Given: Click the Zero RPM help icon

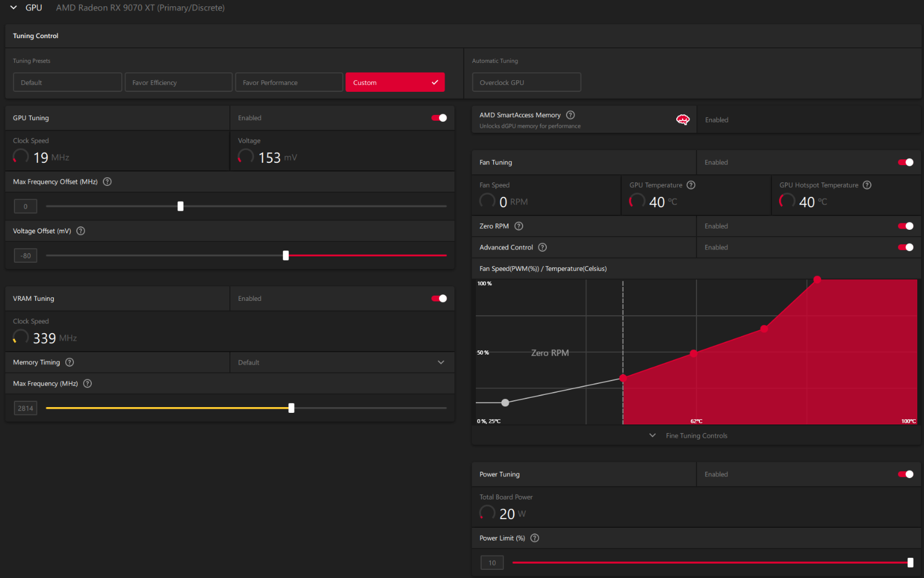Looking at the screenshot, I should pyautogui.click(x=519, y=226).
